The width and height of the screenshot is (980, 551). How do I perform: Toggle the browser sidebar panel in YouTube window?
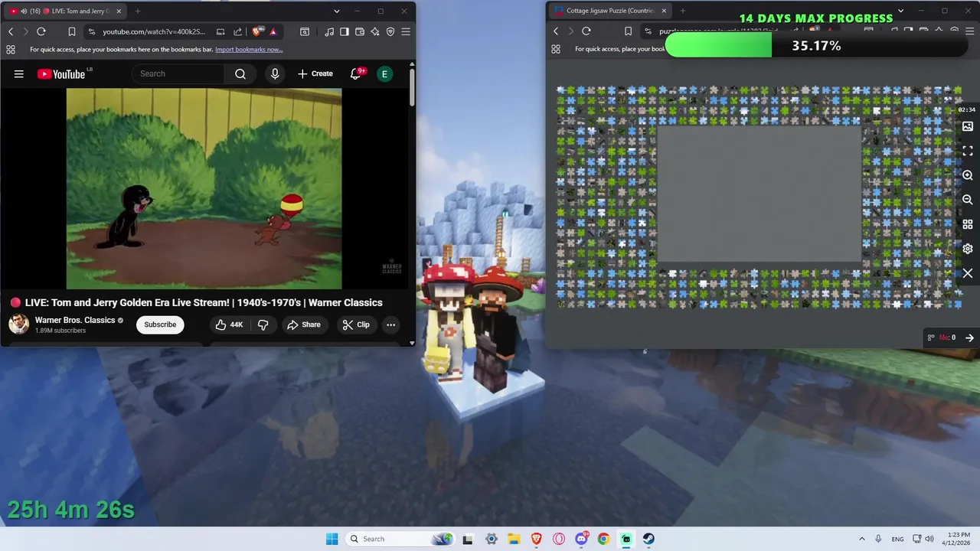[x=345, y=31]
